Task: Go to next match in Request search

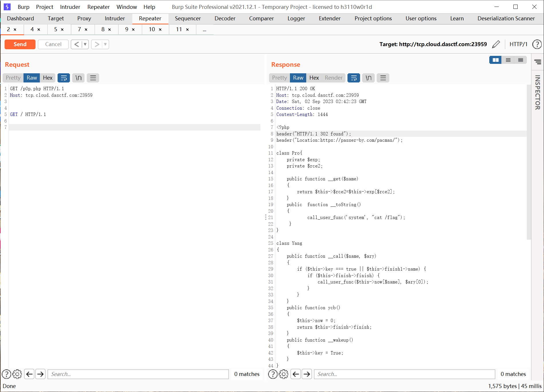Action: tap(41, 374)
